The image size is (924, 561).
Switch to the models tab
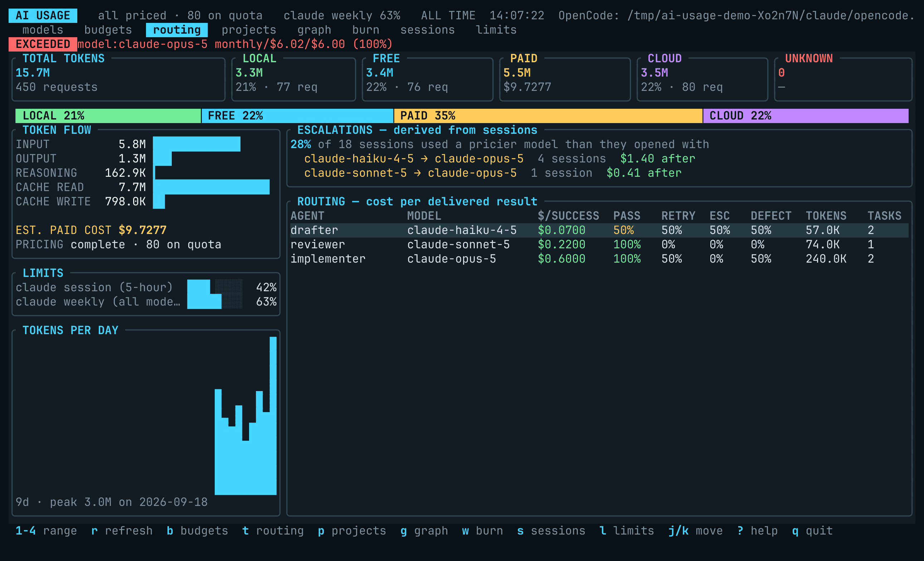pos(43,30)
